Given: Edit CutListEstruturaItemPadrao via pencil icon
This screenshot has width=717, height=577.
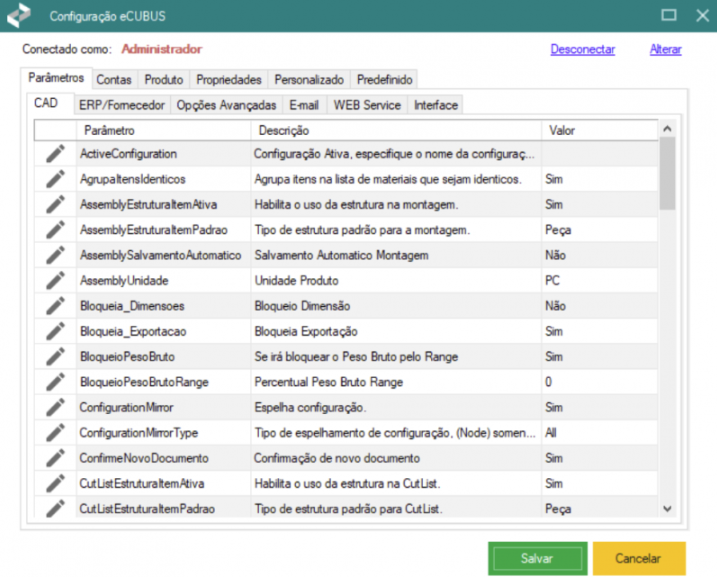Looking at the screenshot, I should coord(54,509).
